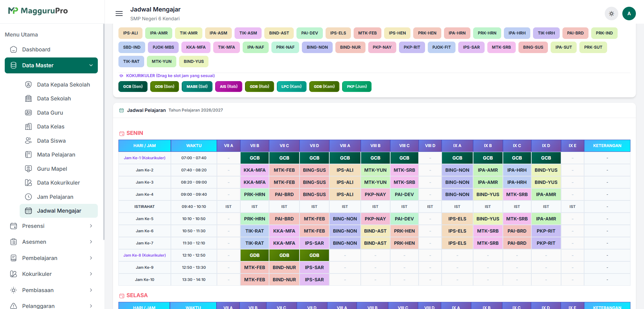Expand the Kokurikuler submenu chevron

pos(91,274)
